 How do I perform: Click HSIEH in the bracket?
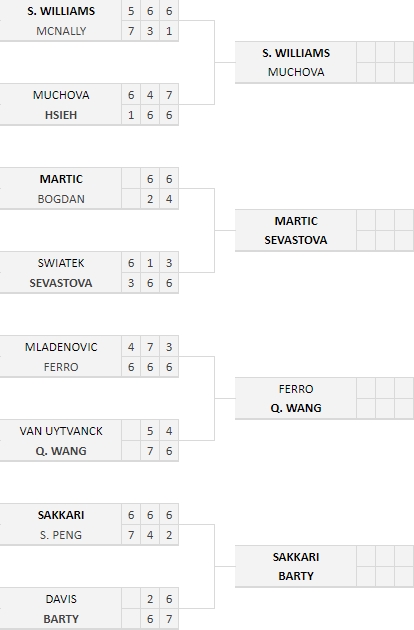(61, 115)
